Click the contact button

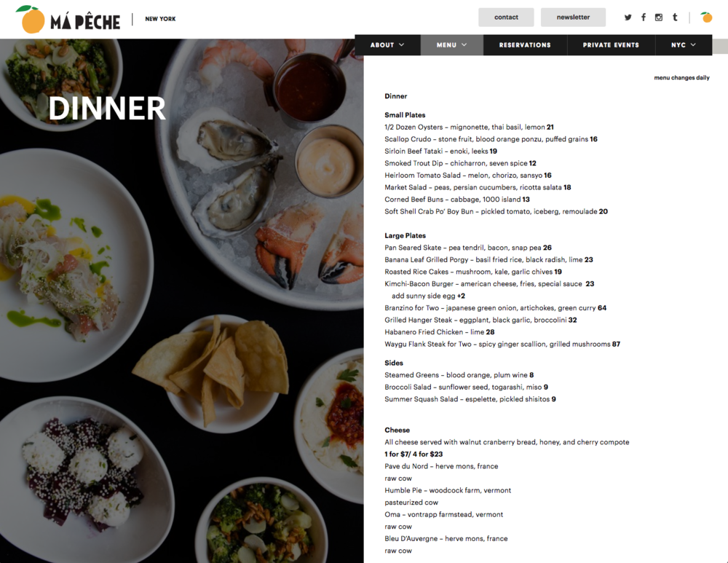tap(506, 17)
